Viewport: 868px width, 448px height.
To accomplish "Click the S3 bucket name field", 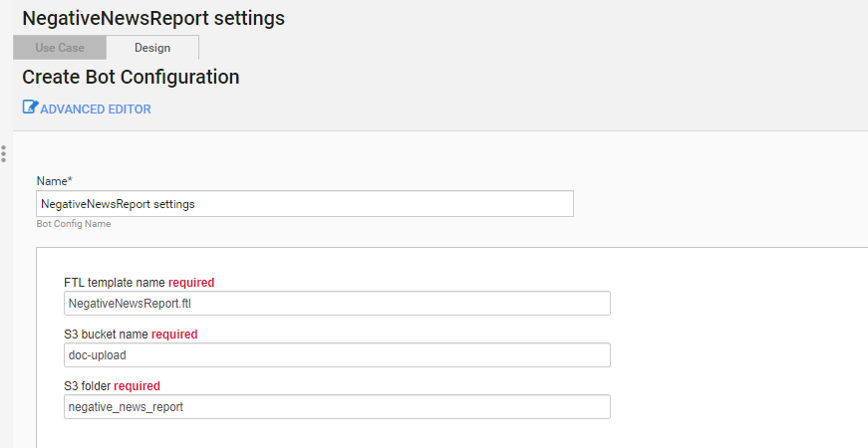I will click(337, 355).
